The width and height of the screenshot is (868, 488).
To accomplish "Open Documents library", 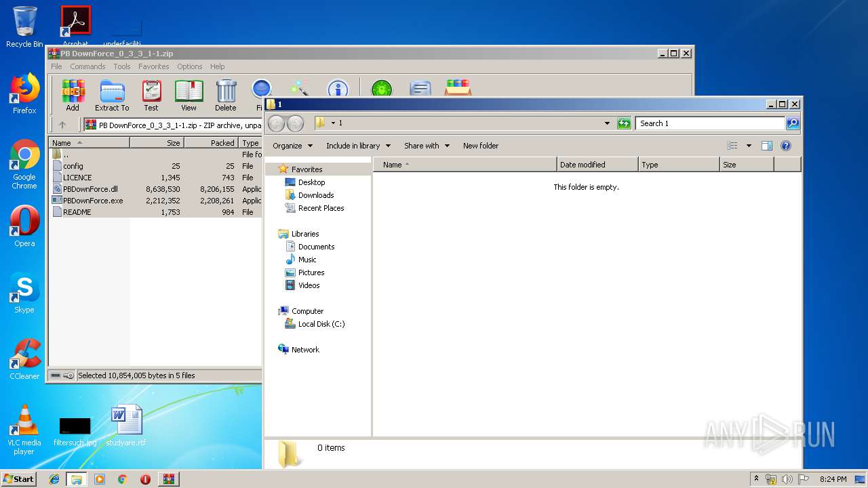I will pyautogui.click(x=316, y=247).
